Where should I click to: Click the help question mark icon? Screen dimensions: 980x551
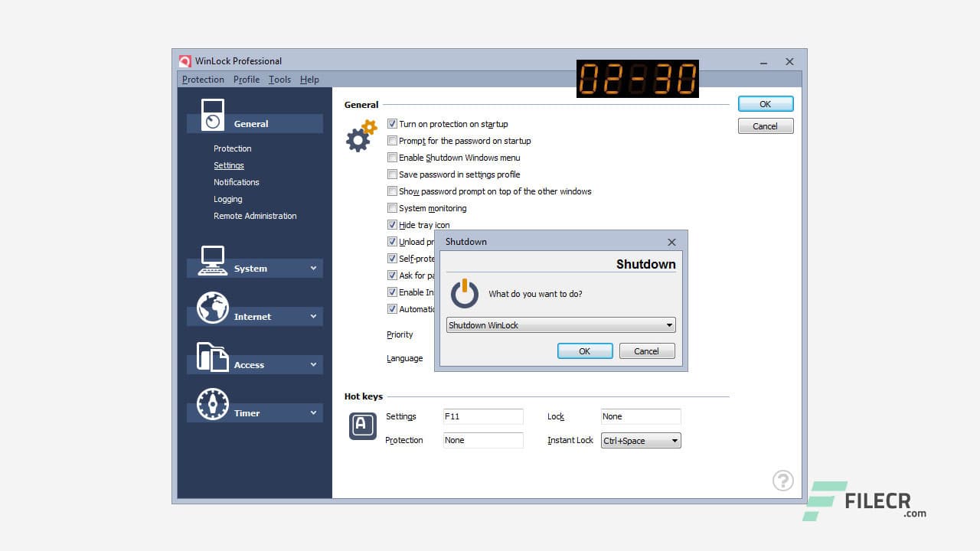pos(782,481)
